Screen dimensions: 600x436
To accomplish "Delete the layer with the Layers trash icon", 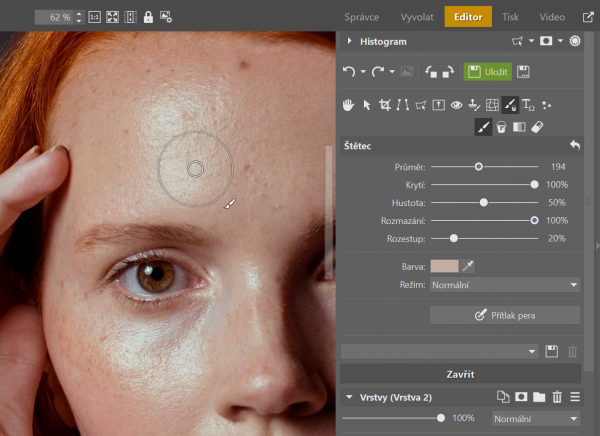I will pyautogui.click(x=557, y=397).
